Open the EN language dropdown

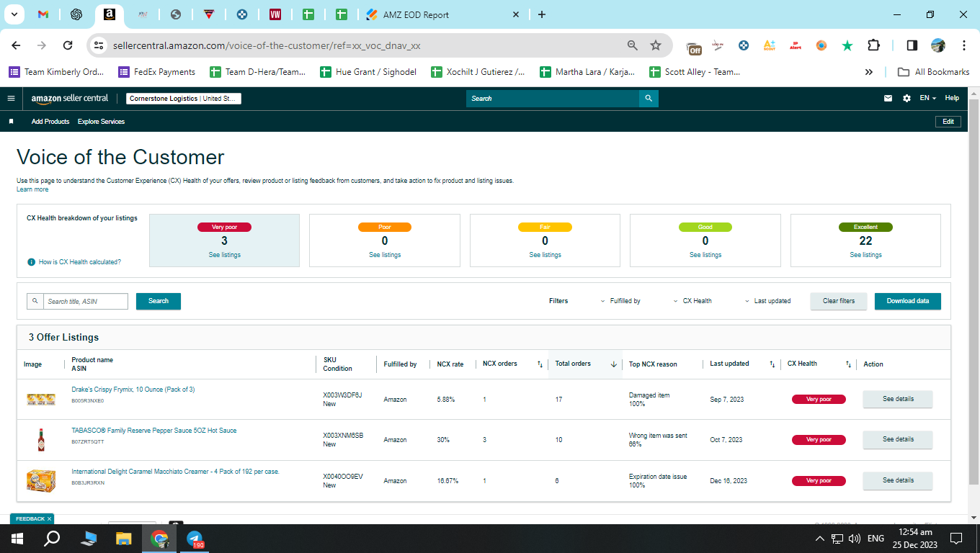[928, 99]
